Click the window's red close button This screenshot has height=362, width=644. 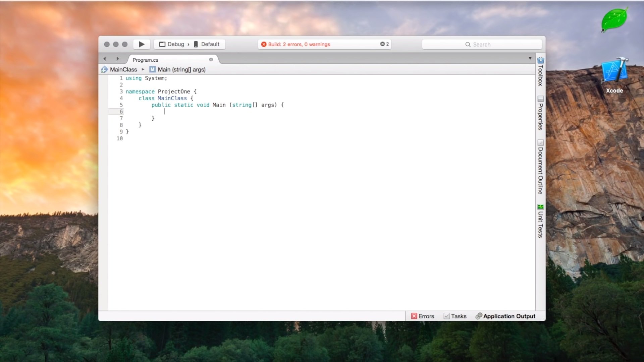coord(107,44)
